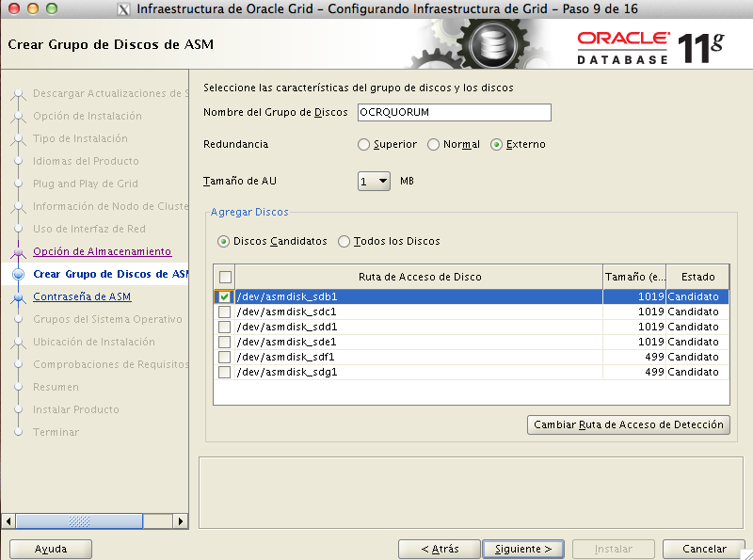Screen dimensions: 753x560
Task: Select Superior redundancy option
Action: 364,145
